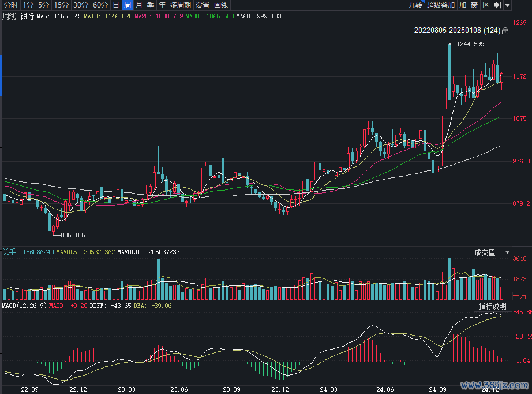This screenshot has width=532, height=394.
Task: Open the 画线 drawing tool
Action: click(221, 5)
